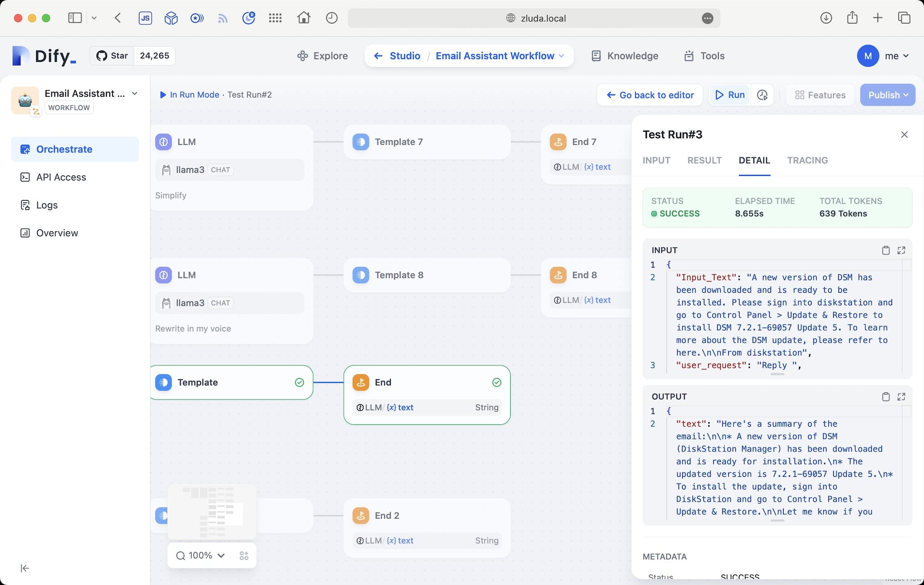Expand the INPUT panel to fullscreen

point(901,250)
